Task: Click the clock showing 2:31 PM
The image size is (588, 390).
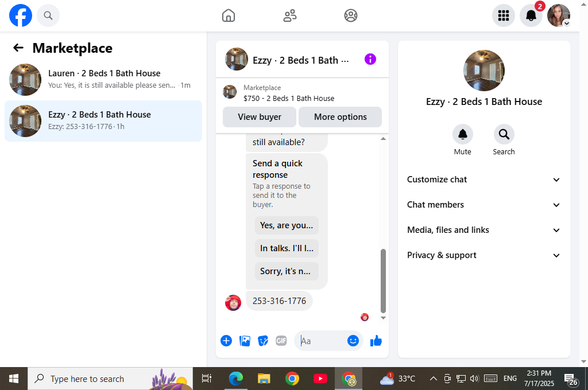Action: [x=539, y=379]
